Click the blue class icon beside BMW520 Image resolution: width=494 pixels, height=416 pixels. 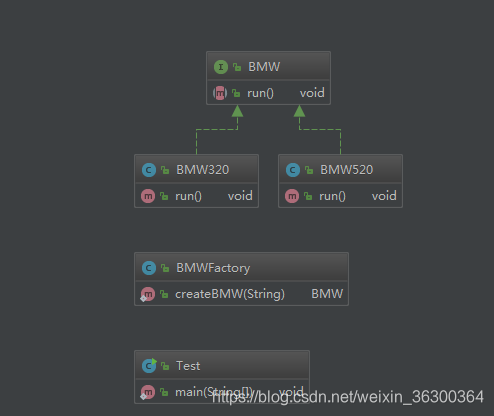293,170
